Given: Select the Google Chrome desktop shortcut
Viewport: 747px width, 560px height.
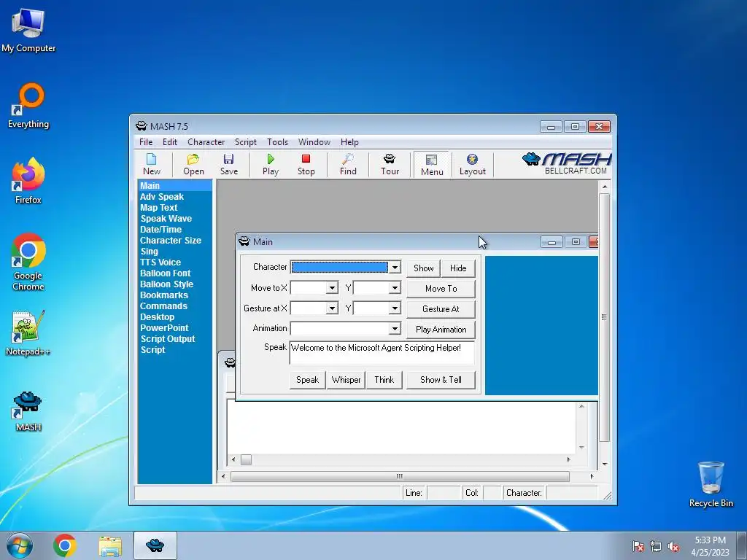Looking at the screenshot, I should (28, 262).
